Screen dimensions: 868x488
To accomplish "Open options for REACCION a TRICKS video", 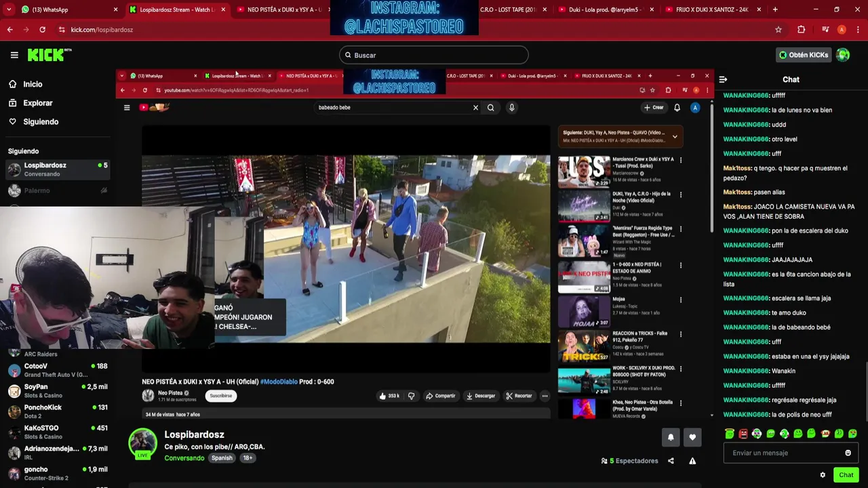I will pos(681,334).
